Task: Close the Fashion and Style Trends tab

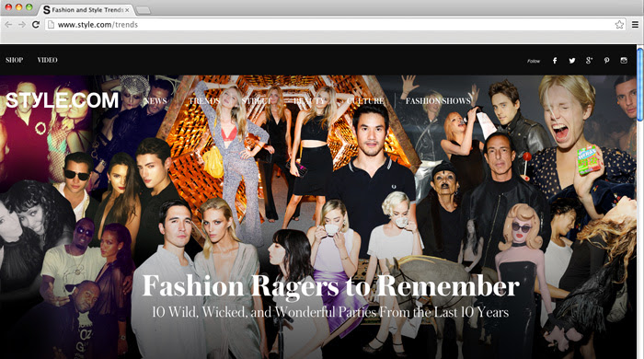Action: (127, 9)
